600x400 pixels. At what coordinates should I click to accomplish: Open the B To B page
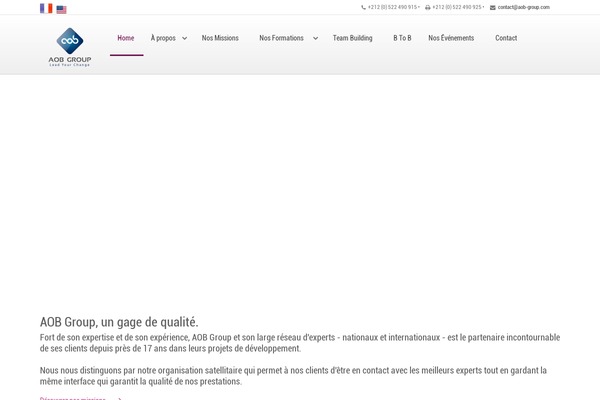coord(402,38)
